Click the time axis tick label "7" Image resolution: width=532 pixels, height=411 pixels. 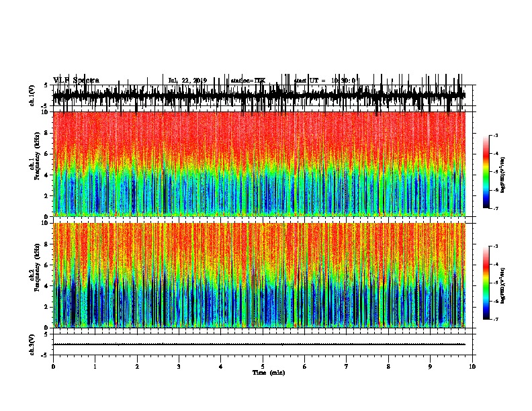pyautogui.click(x=347, y=367)
